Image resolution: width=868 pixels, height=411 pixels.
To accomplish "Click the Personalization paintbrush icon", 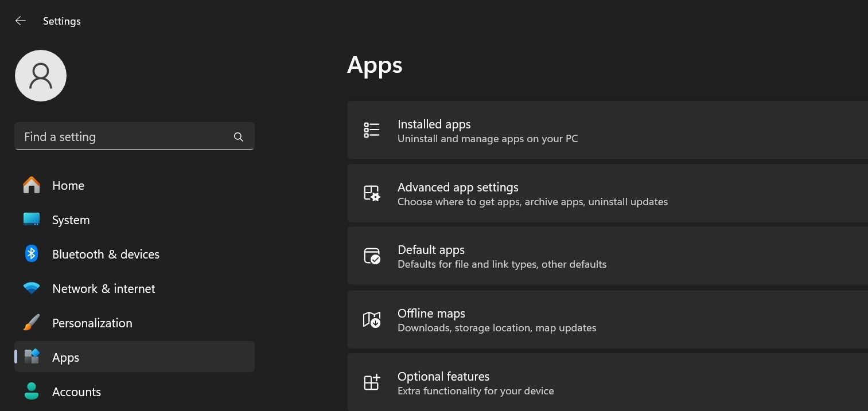I will pos(32,323).
